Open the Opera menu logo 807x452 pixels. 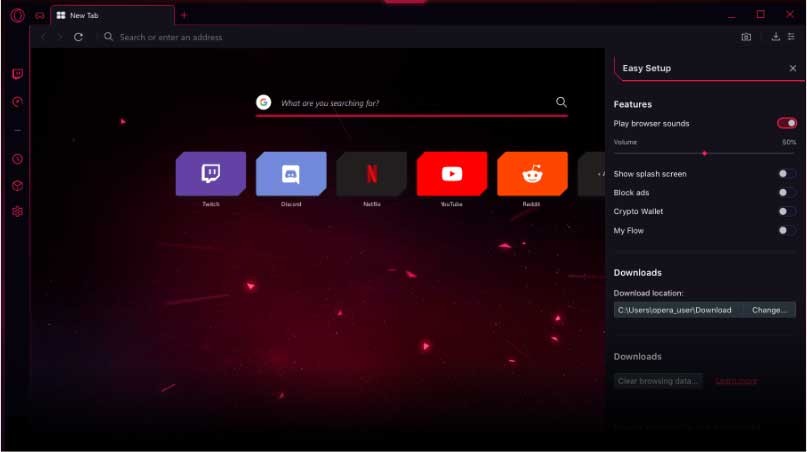[x=17, y=15]
